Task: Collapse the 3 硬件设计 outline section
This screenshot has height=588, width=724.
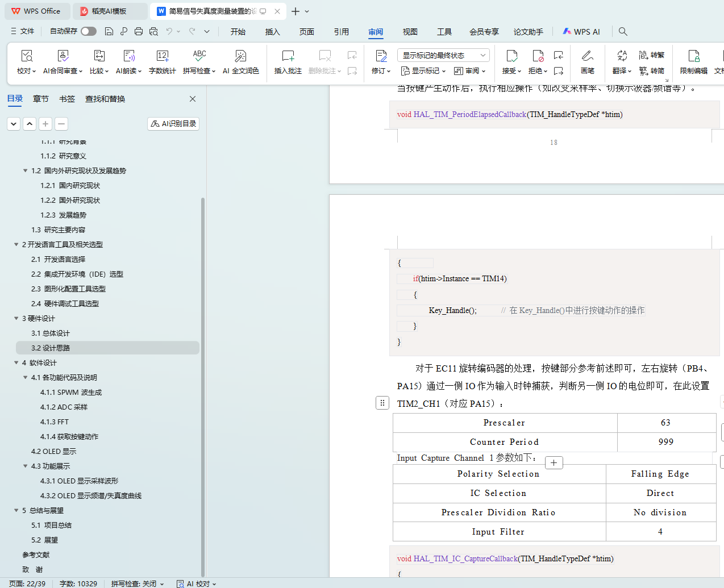Action: [16, 319]
